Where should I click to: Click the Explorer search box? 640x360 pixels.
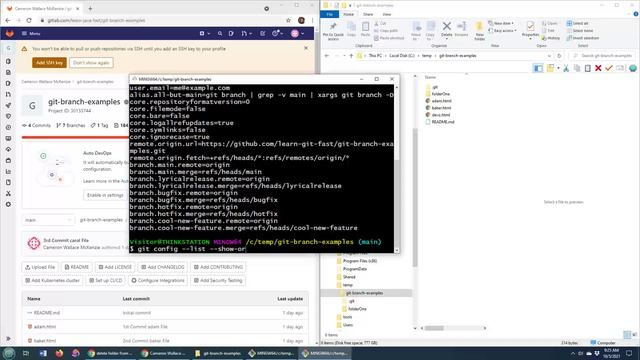click(x=603, y=56)
